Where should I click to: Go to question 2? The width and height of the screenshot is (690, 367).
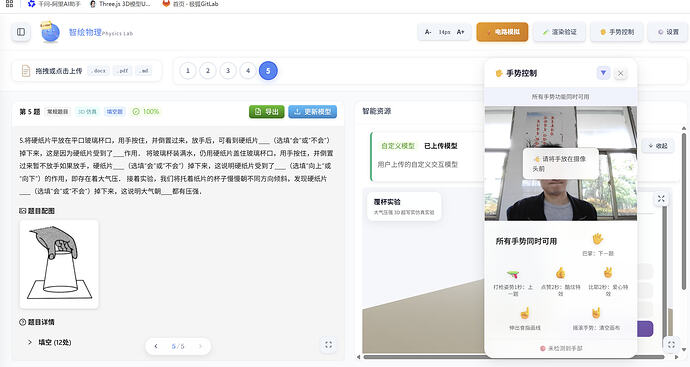(x=208, y=71)
